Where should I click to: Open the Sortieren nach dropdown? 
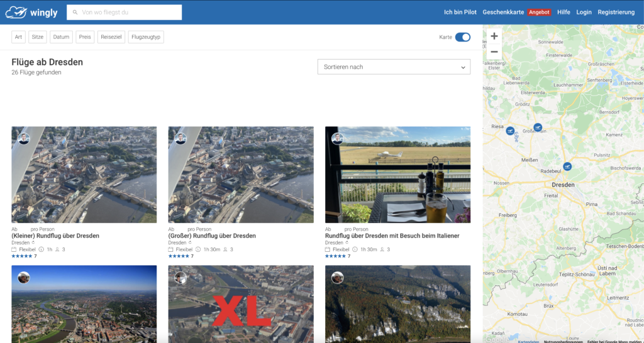394,67
